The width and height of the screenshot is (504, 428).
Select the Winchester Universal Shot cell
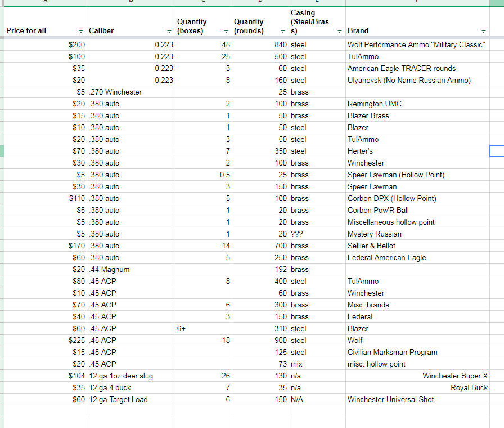coord(417,399)
